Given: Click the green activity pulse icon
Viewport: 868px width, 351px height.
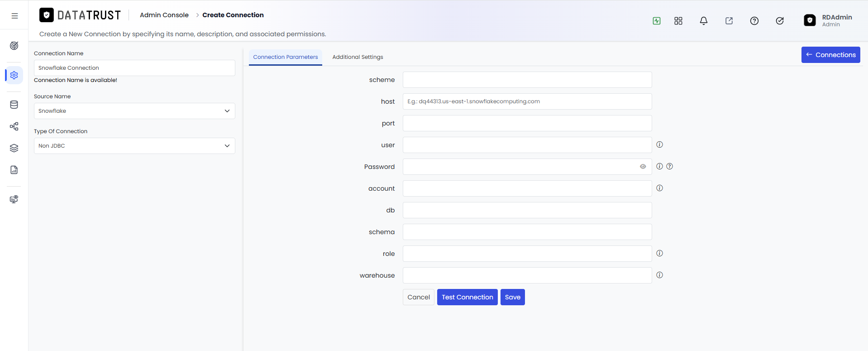Looking at the screenshot, I should tap(657, 21).
